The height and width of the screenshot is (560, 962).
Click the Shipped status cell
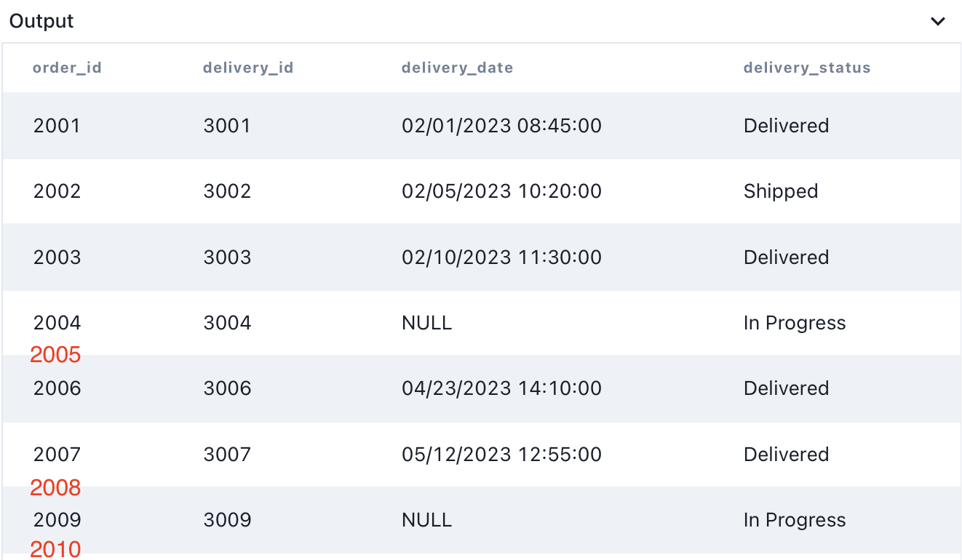click(781, 191)
